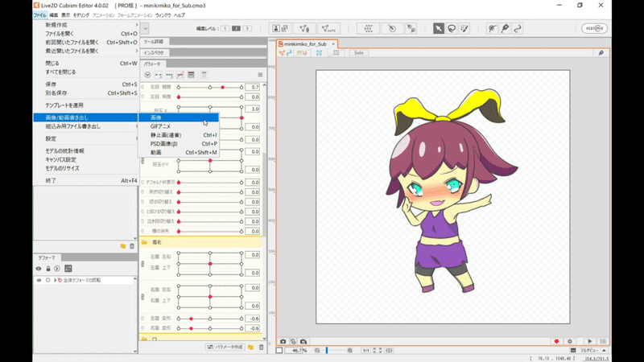Toggle the link icon for 右眉 左右/上下
644x362 pixels.
click(x=143, y=297)
